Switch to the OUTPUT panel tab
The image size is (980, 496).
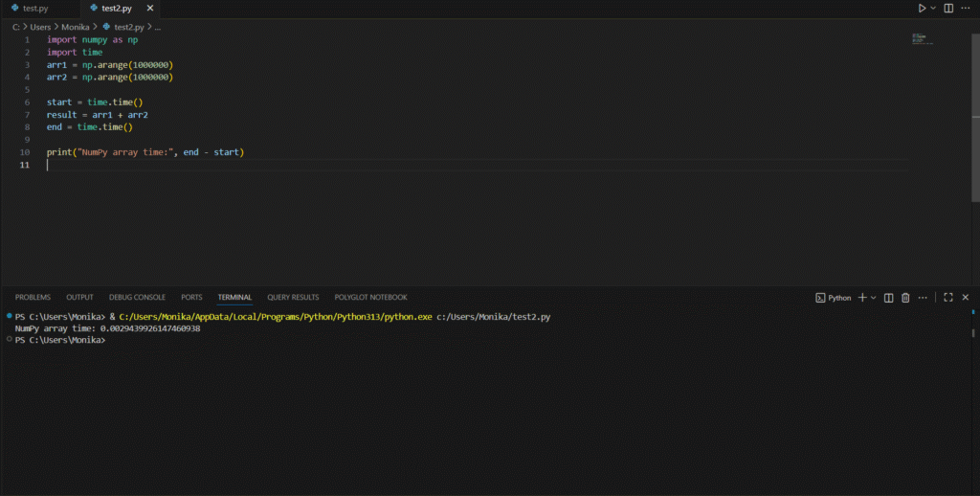pos(79,297)
